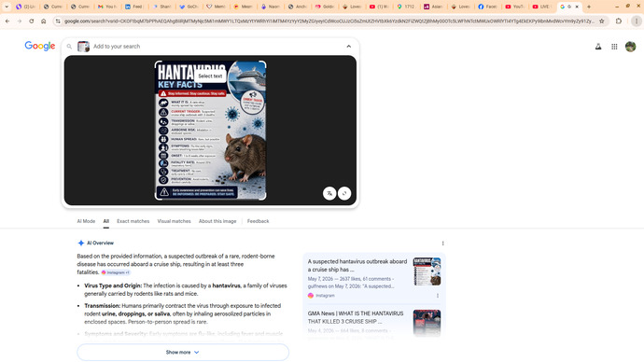Screen dimensions: 644x362
Task: Switch to the 'LIVE' YouTube tab
Action: [541, 7]
